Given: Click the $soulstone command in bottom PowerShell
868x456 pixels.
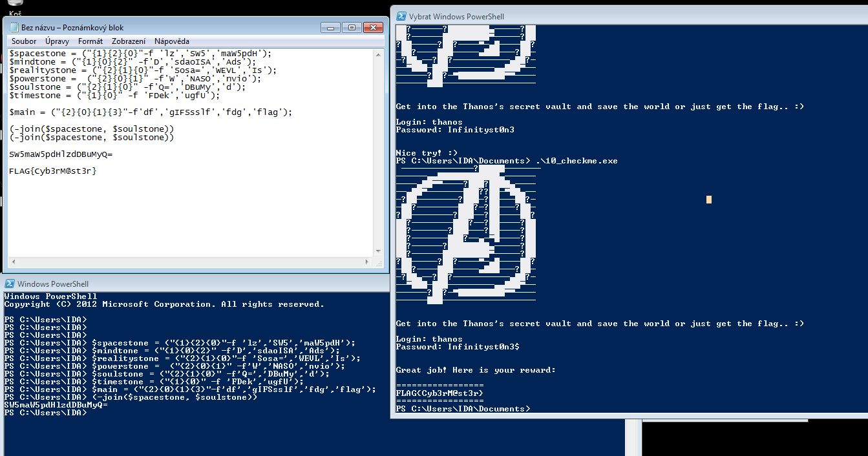Looking at the screenshot, I should pos(211,374).
